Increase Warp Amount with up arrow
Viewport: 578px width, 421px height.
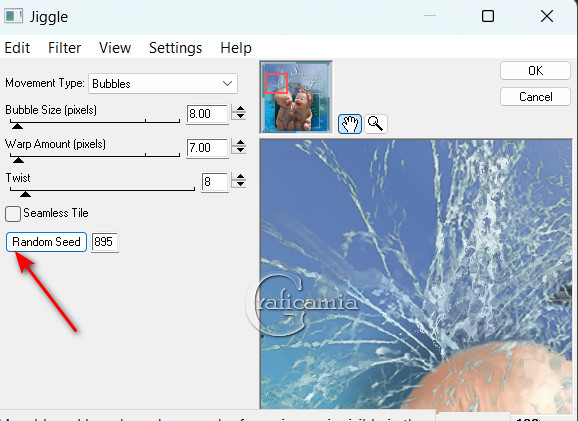pos(240,143)
